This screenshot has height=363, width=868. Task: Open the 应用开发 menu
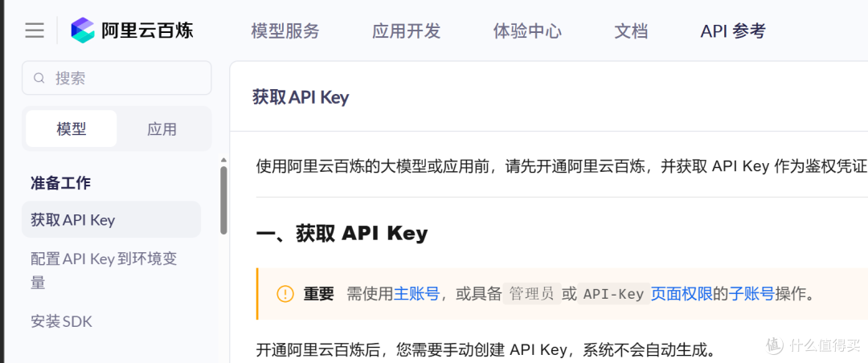pos(407,31)
